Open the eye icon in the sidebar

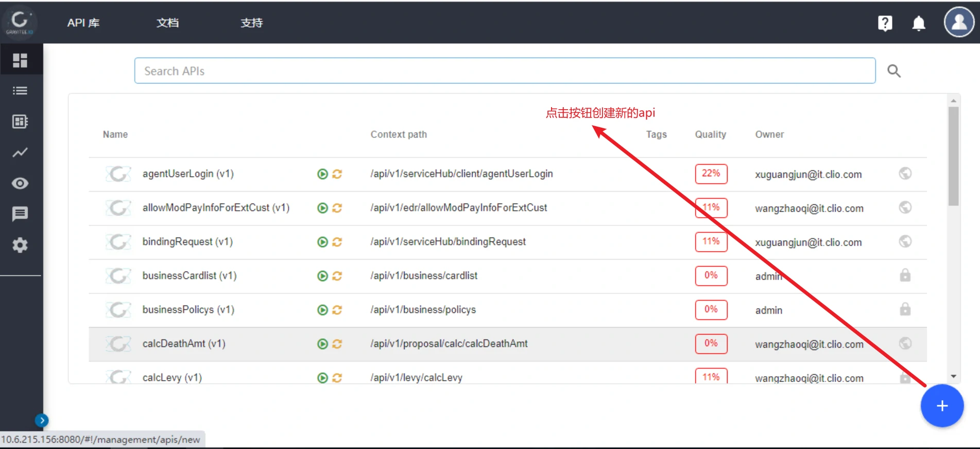20,183
